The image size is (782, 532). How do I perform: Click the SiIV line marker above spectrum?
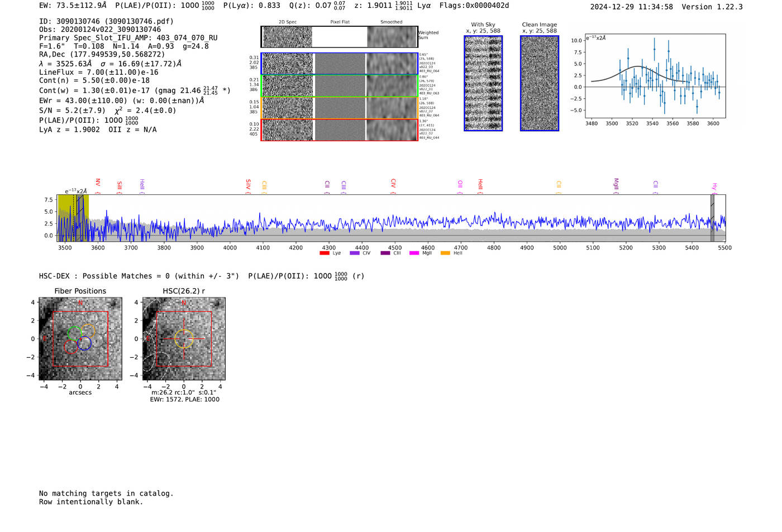point(249,186)
